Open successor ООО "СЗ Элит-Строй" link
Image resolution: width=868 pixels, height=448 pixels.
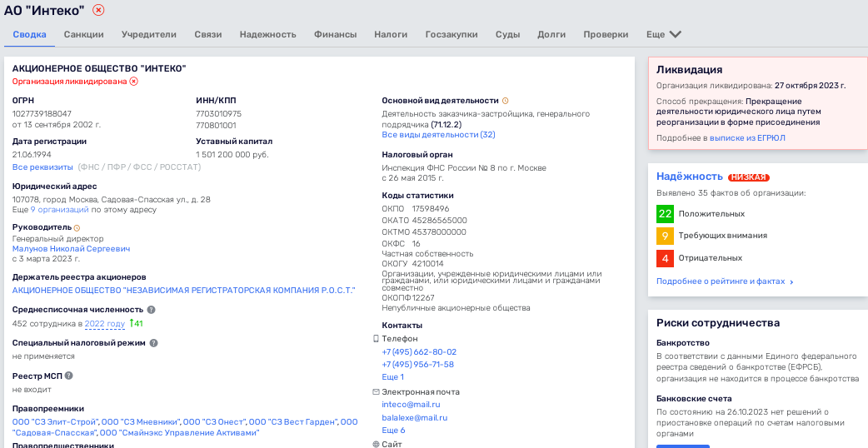[x=55, y=422]
